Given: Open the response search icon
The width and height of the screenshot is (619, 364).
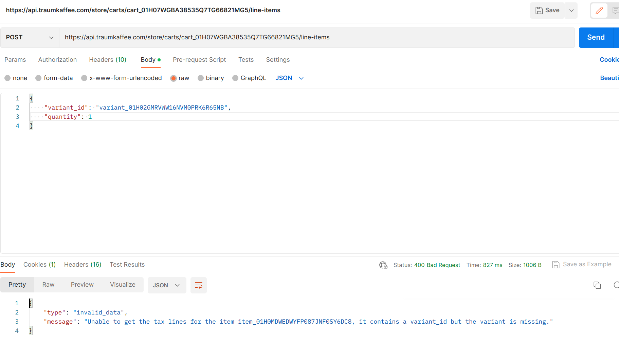Looking at the screenshot, I should pos(616,285).
